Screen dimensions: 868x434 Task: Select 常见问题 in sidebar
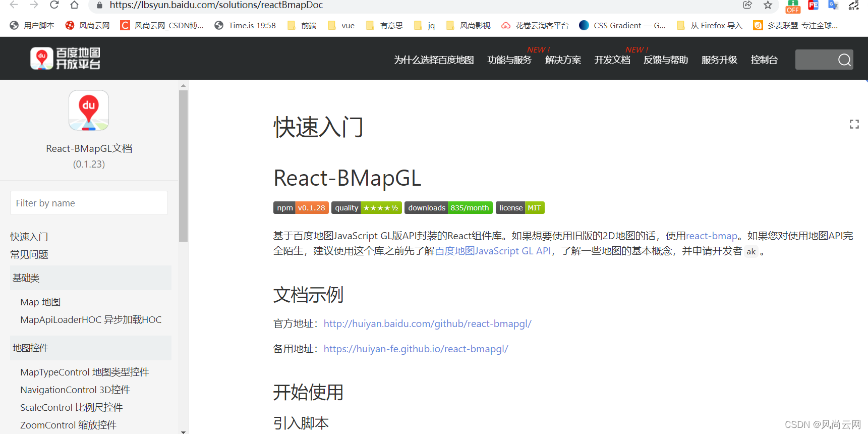(x=29, y=254)
